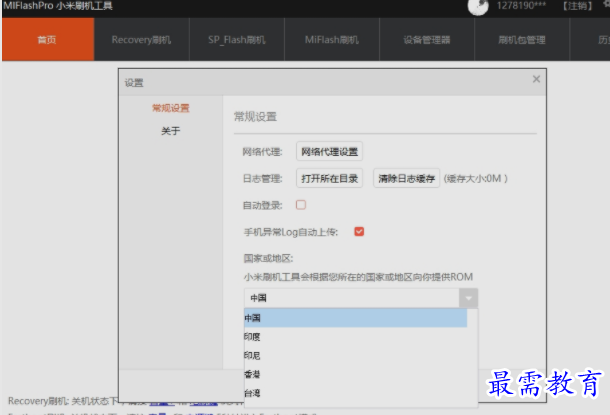Go to MiFlash刷机 tab
Screen dimensions: 610x415
tap(332, 39)
